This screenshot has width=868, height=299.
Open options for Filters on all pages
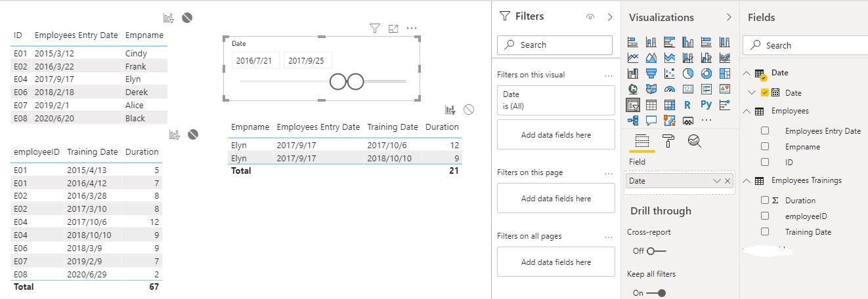[x=608, y=237]
